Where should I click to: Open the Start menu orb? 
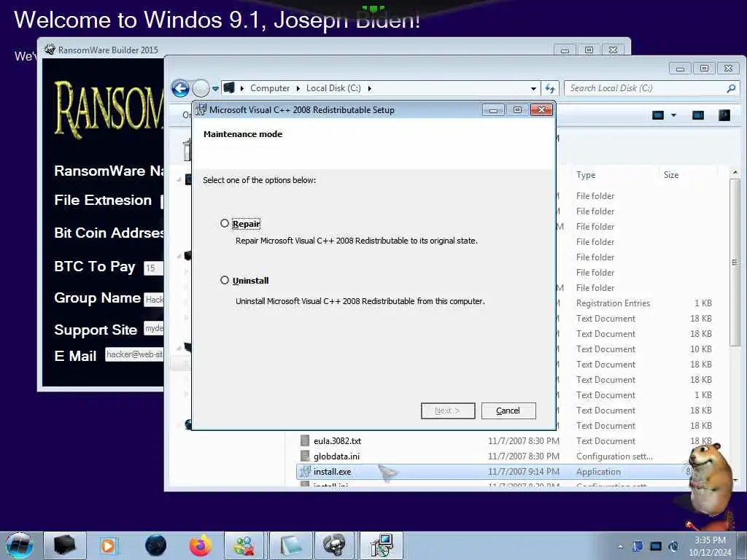tap(20, 545)
